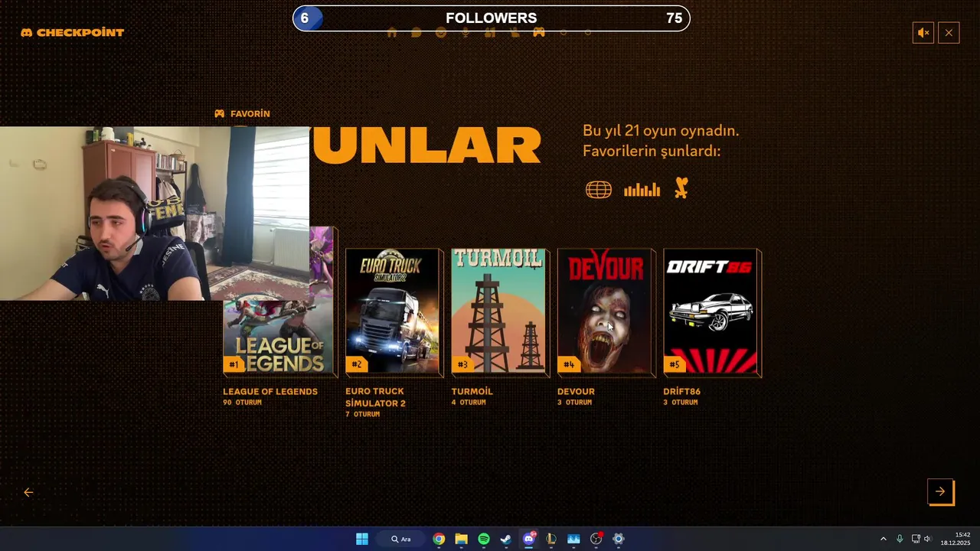Click the #1 rank badge

tap(234, 364)
